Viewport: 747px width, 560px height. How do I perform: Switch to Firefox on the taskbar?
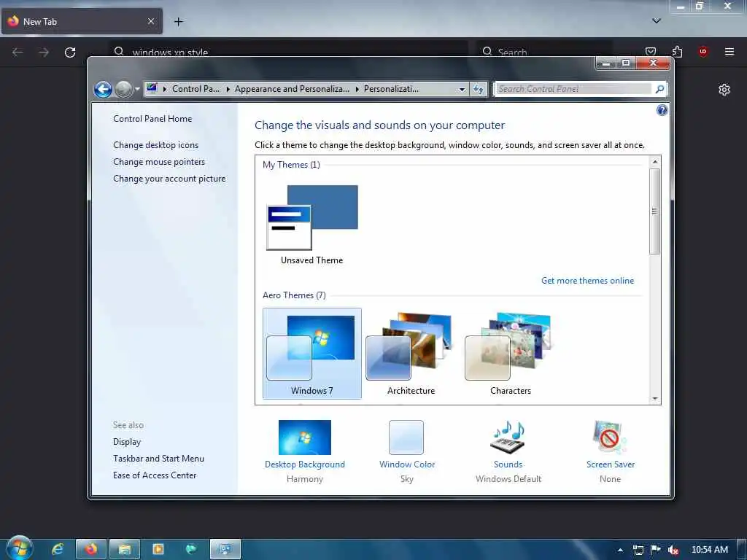coord(91,550)
